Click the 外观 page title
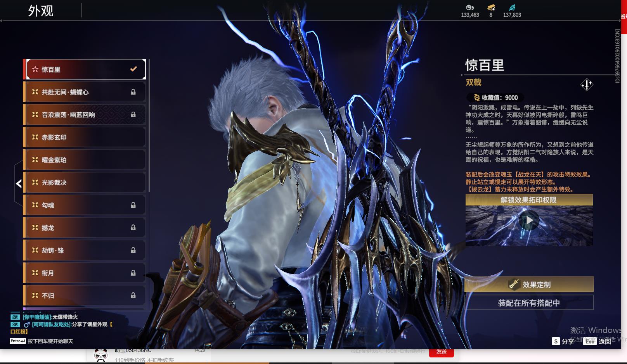Screen dimensions: 627x364 (x=41, y=10)
